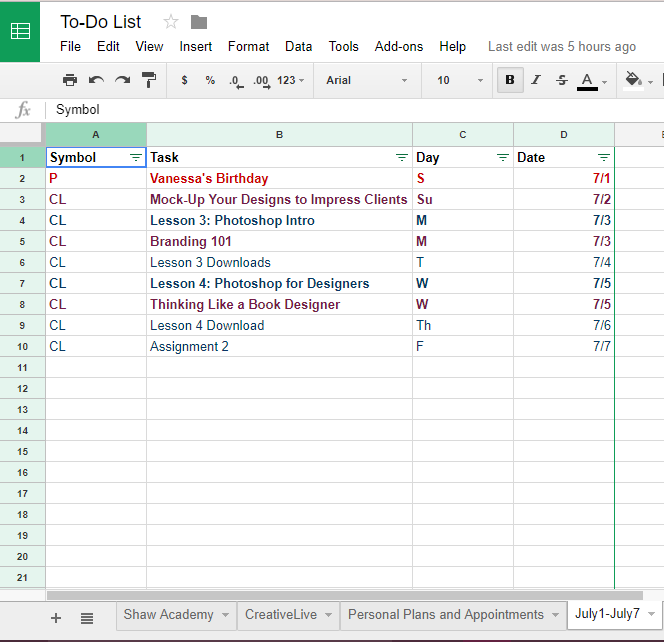The height and width of the screenshot is (642, 664).
Task: Open the Help menu
Action: click(452, 46)
